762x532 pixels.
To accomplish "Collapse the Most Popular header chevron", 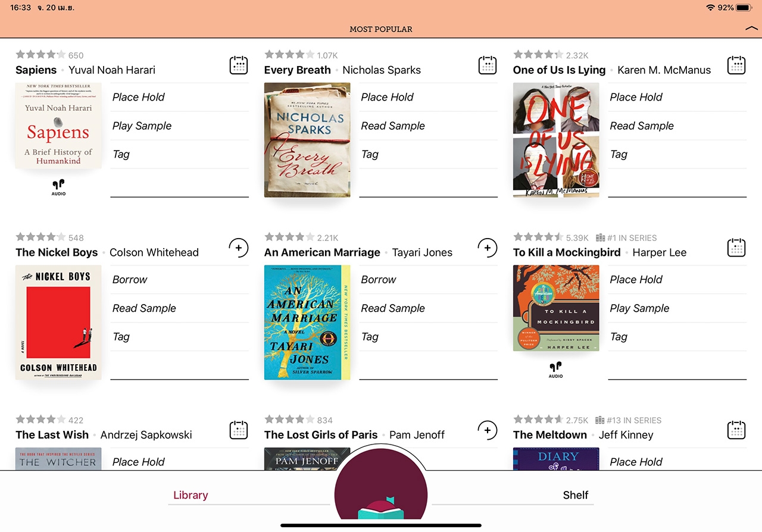I will (750, 29).
